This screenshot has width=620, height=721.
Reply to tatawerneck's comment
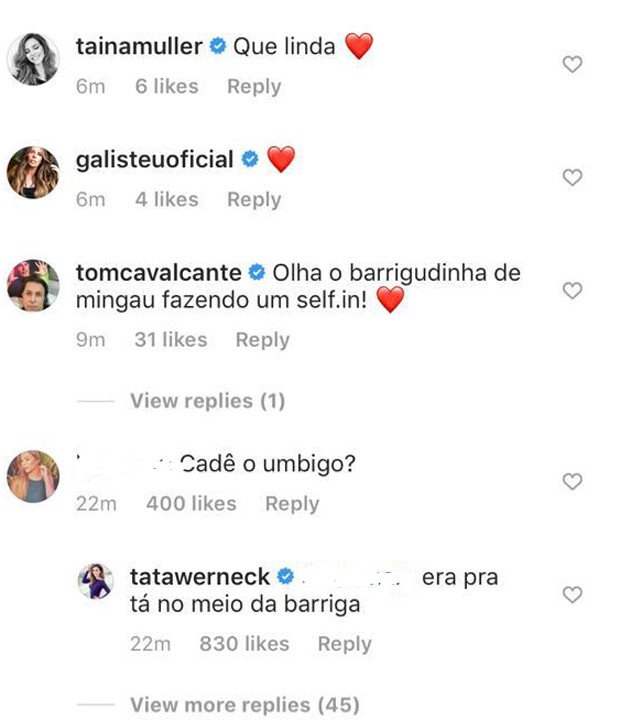pos(344,645)
